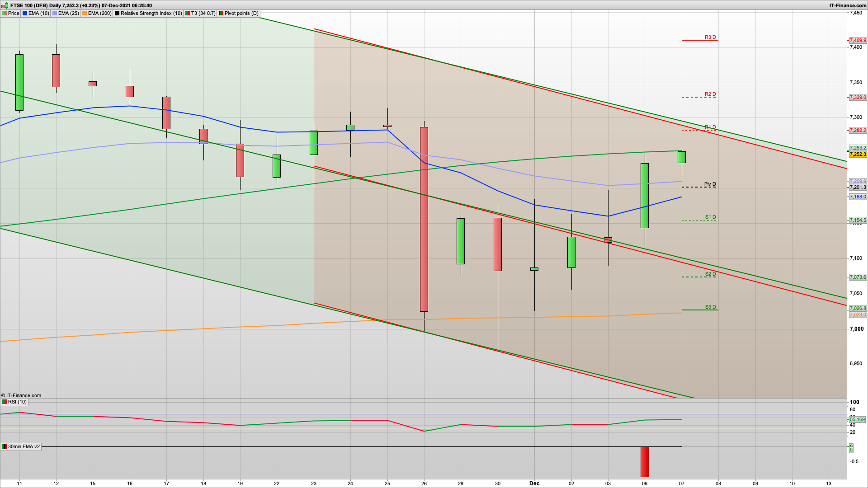Click the RSI (10) panel label

(17, 402)
